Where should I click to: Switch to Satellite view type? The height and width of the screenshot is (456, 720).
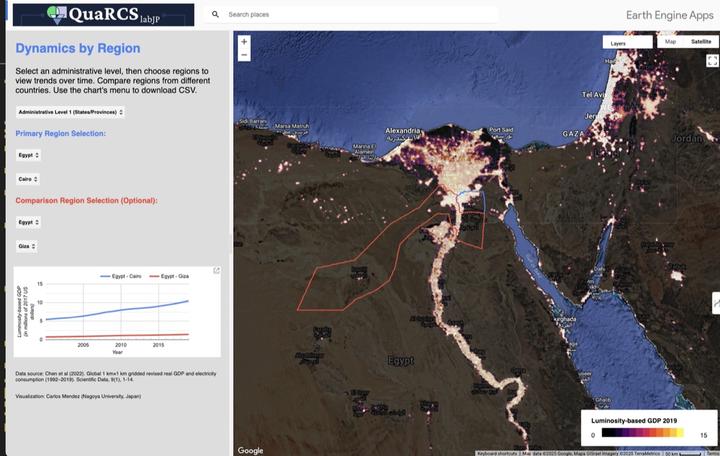tap(700, 42)
